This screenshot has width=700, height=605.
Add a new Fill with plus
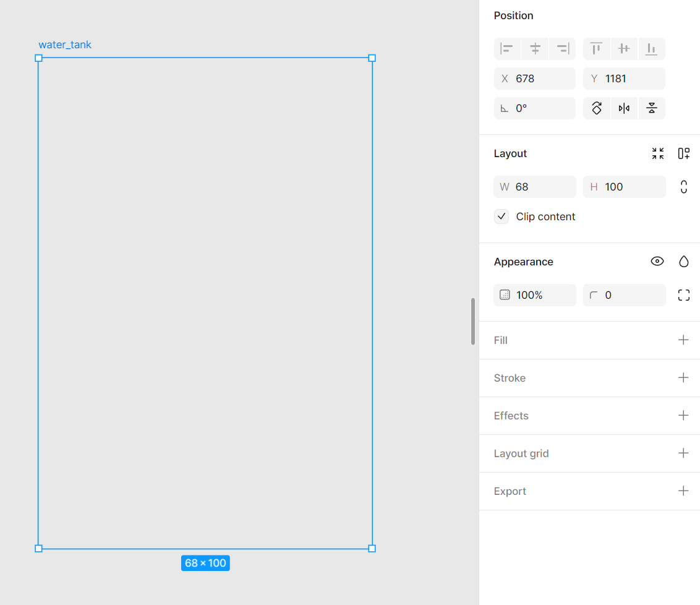[683, 340]
